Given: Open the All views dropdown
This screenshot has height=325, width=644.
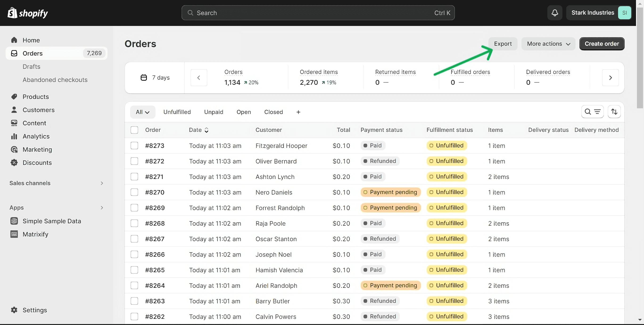Looking at the screenshot, I should pyautogui.click(x=143, y=112).
